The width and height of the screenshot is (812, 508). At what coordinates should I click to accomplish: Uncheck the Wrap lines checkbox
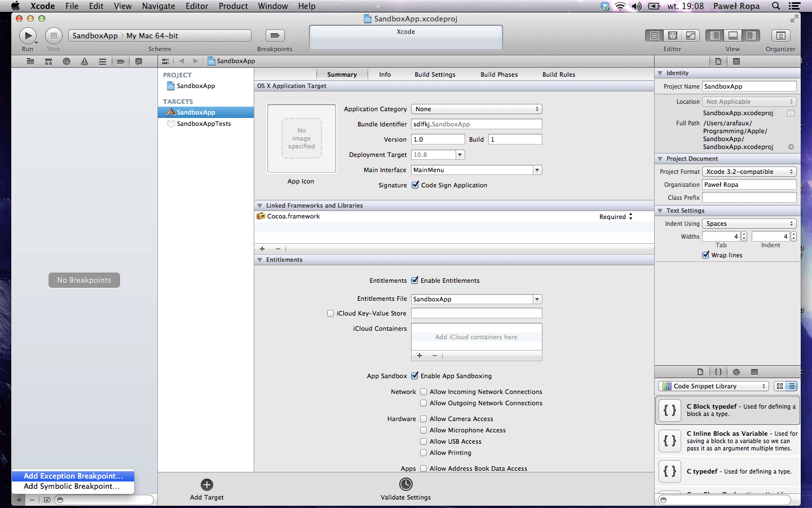pyautogui.click(x=705, y=255)
